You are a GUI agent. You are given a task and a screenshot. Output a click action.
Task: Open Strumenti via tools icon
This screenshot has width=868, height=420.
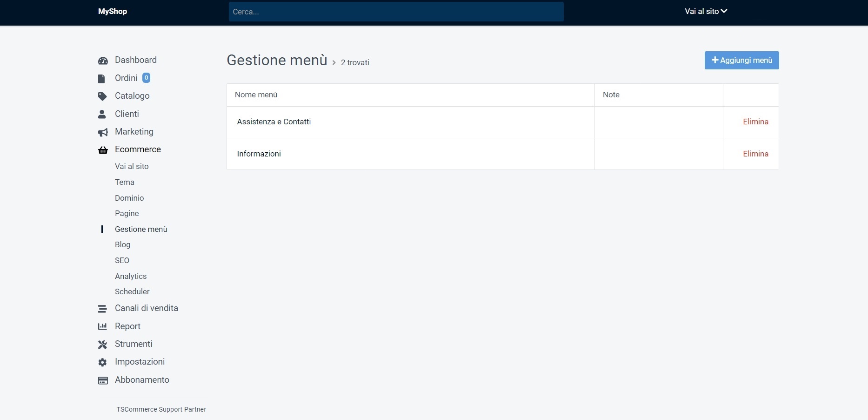click(102, 345)
